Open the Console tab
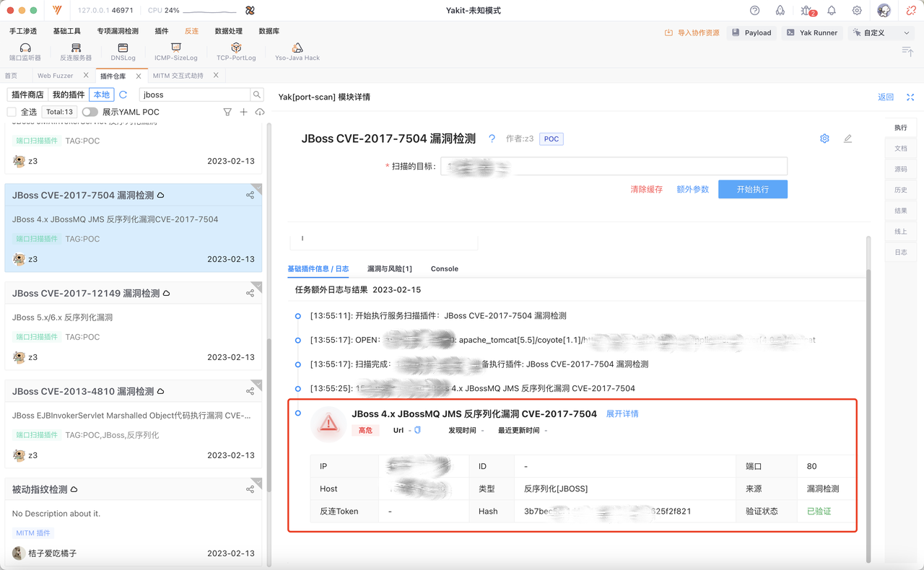 (x=445, y=268)
